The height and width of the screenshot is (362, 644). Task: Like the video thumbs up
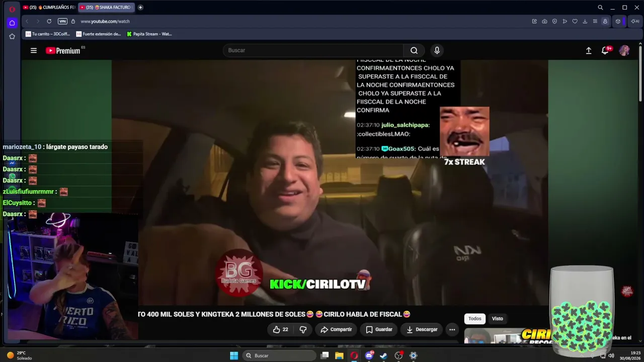click(280, 329)
